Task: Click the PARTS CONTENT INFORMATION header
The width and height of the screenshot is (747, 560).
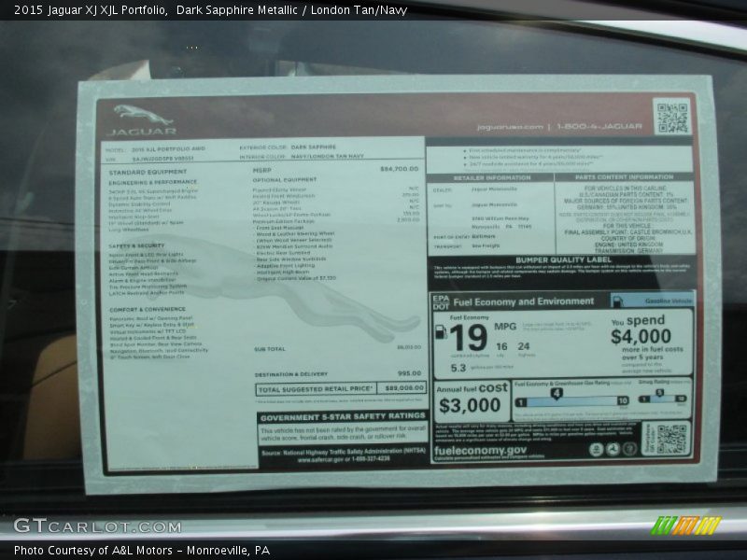Action: [x=624, y=176]
